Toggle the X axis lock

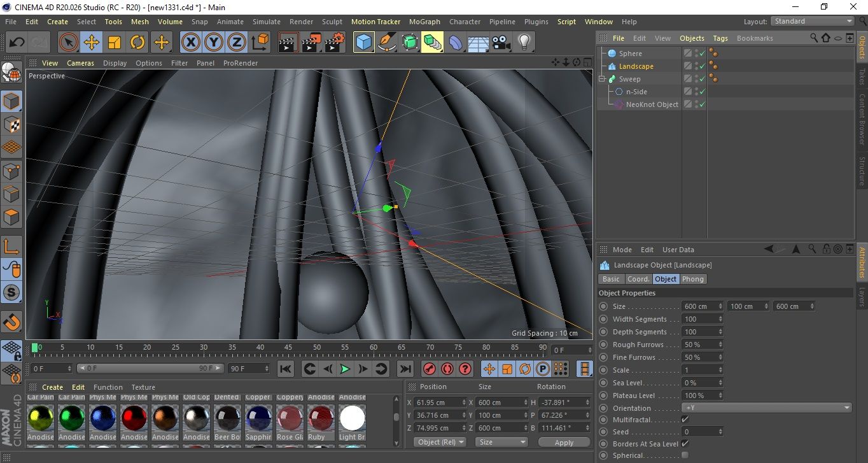(x=190, y=43)
